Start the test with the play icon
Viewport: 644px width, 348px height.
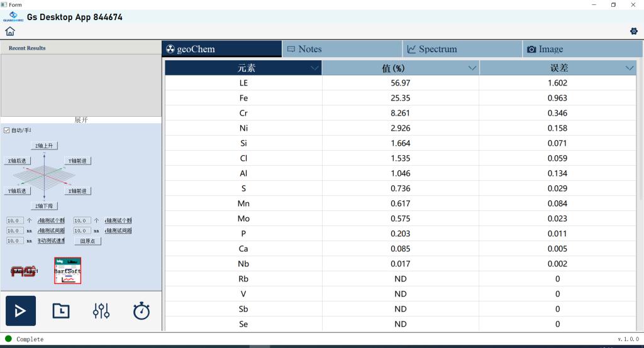click(21, 310)
